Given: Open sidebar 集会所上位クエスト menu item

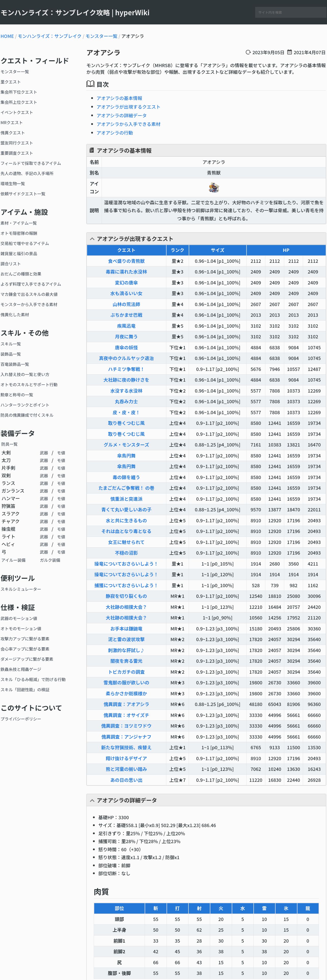Looking at the screenshot, I should coord(19,102).
